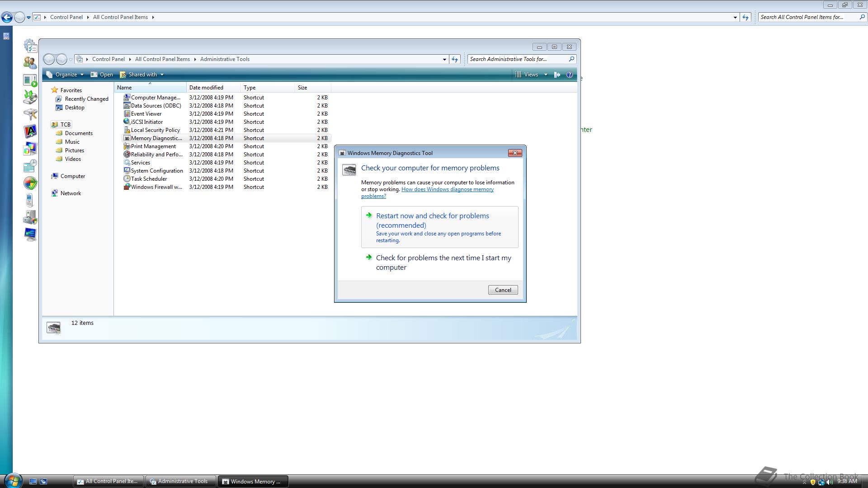The image size is (868, 488).
Task: Open the Data Sources (ODBC) icon
Action: point(127,105)
